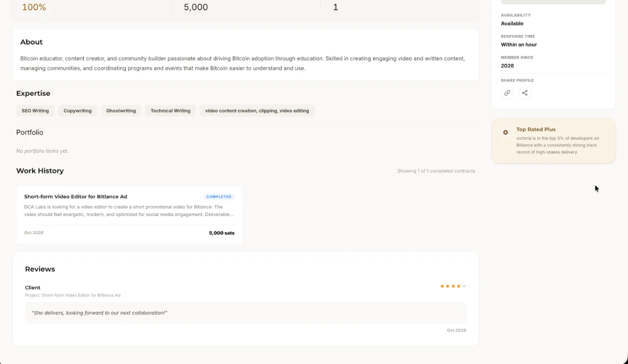628x364 pixels.
Task: Click "No portfolio items yet." text
Action: pyautogui.click(x=42, y=151)
